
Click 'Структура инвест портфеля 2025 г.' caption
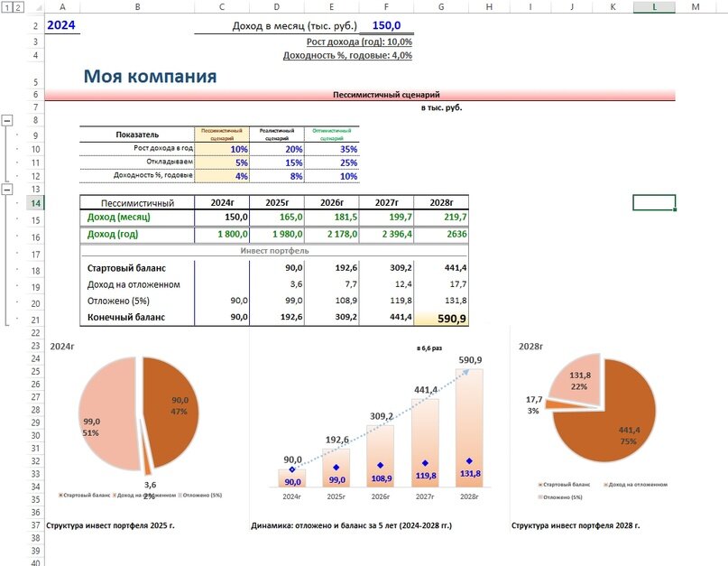[110, 525]
